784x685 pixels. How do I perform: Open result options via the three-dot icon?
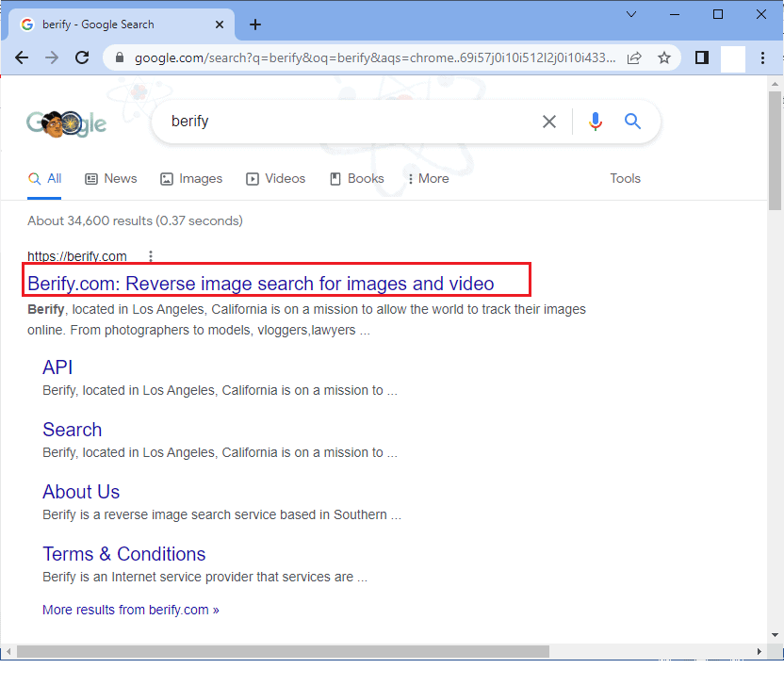point(151,256)
